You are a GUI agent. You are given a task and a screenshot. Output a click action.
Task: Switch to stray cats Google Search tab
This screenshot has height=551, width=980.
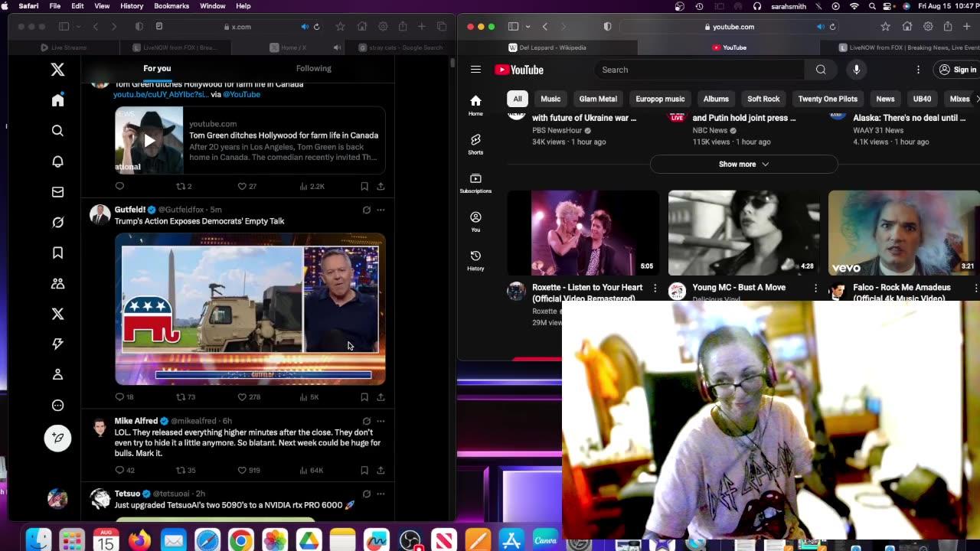(x=401, y=47)
